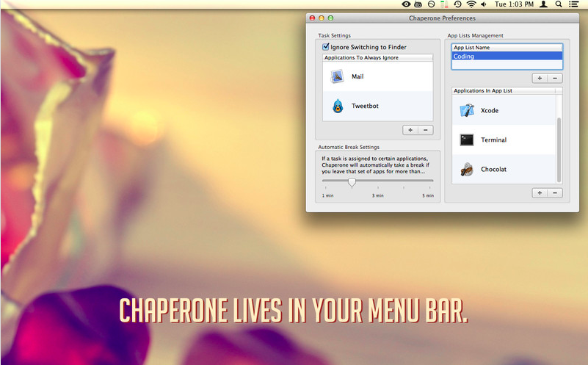Click the Xcode row label
The image size is (588, 365).
click(490, 111)
